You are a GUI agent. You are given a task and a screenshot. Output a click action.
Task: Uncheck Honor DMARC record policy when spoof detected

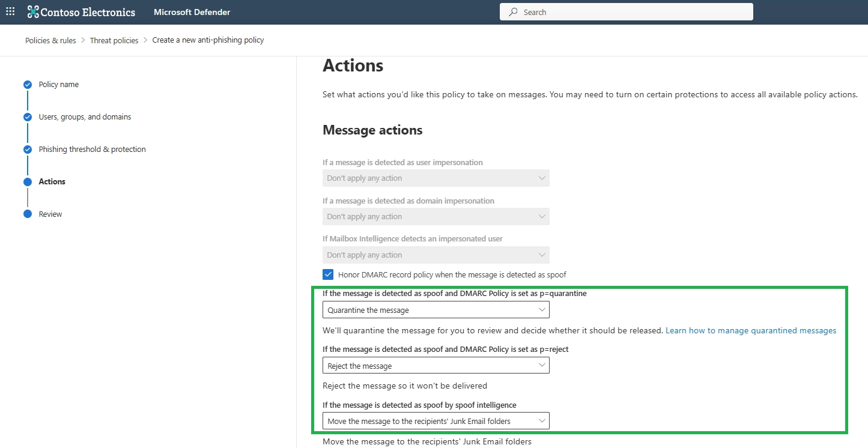328,274
